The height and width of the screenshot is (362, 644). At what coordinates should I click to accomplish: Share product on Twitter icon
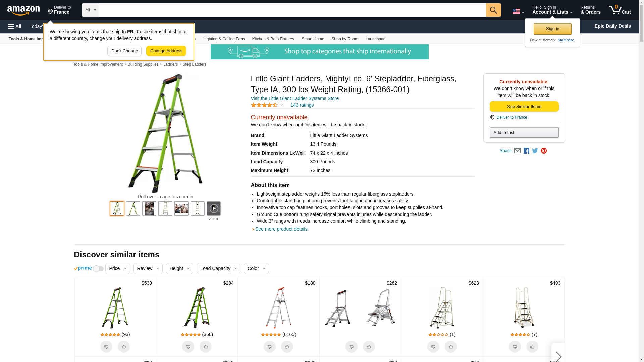coord(535,151)
